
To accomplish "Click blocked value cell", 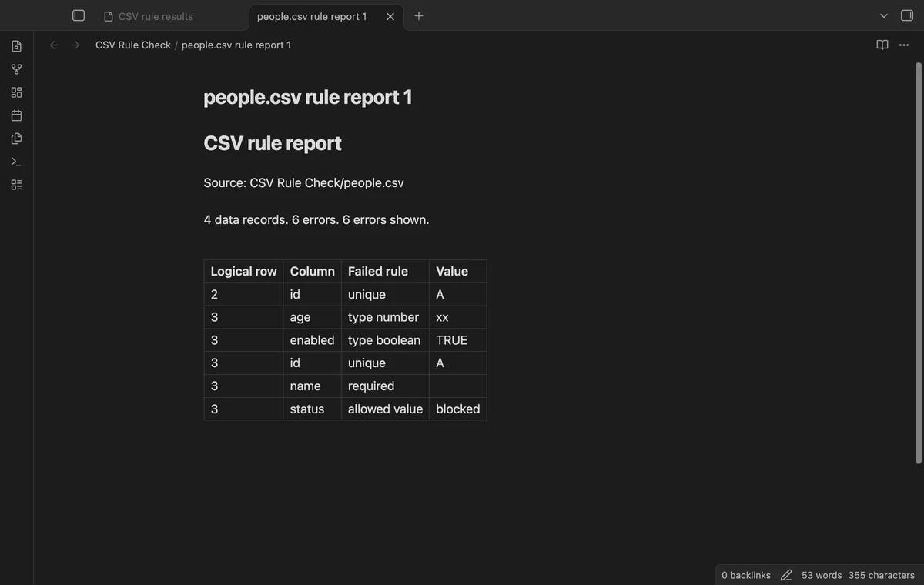I will pyautogui.click(x=457, y=409).
